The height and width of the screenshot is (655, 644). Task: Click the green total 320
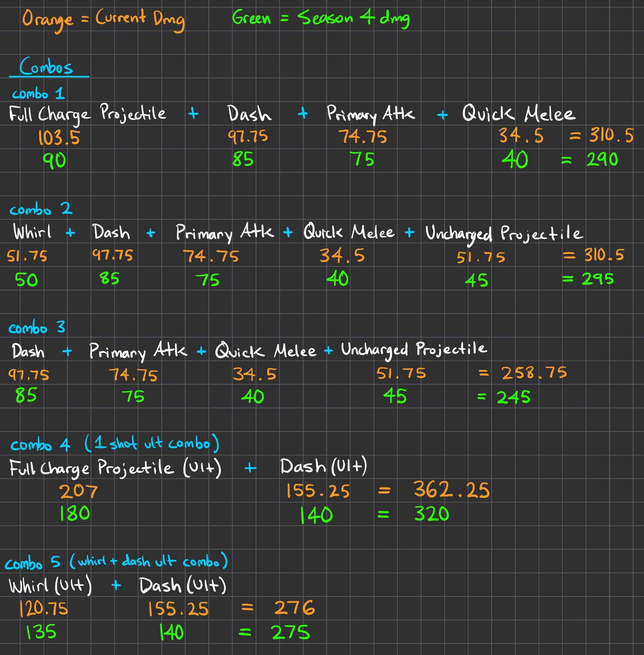pyautogui.click(x=431, y=514)
